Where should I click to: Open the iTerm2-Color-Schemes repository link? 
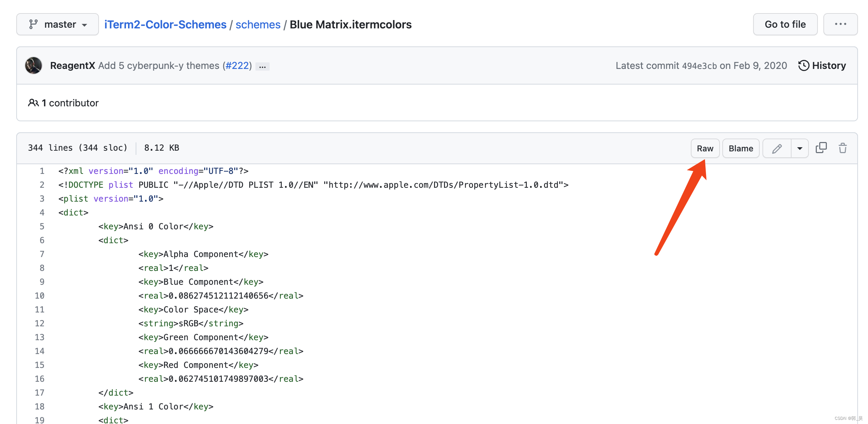pyautogui.click(x=165, y=25)
